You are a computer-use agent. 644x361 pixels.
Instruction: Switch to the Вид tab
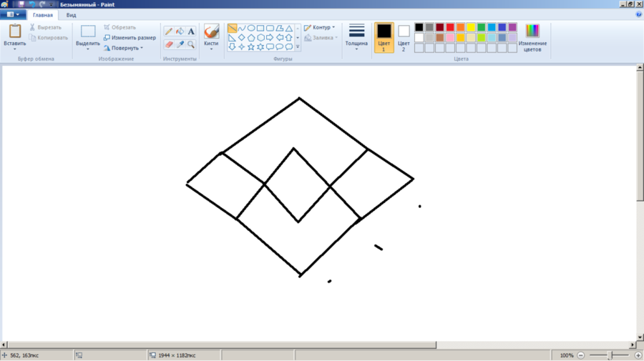tap(71, 15)
